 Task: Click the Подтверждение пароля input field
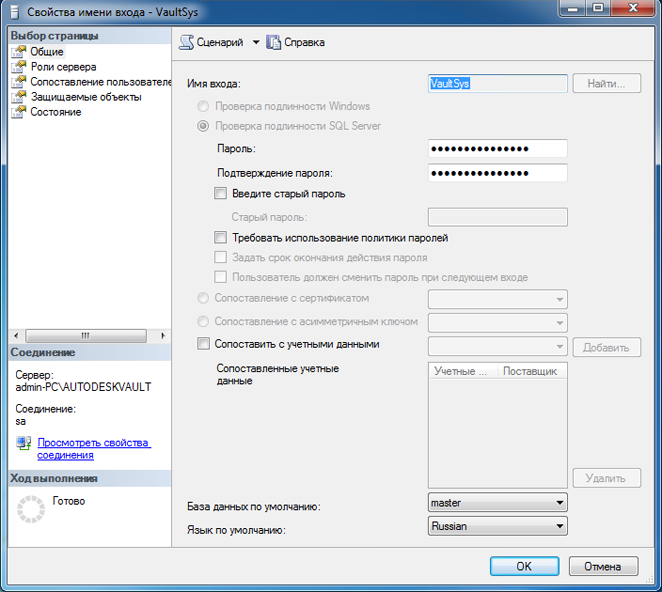[x=497, y=173]
